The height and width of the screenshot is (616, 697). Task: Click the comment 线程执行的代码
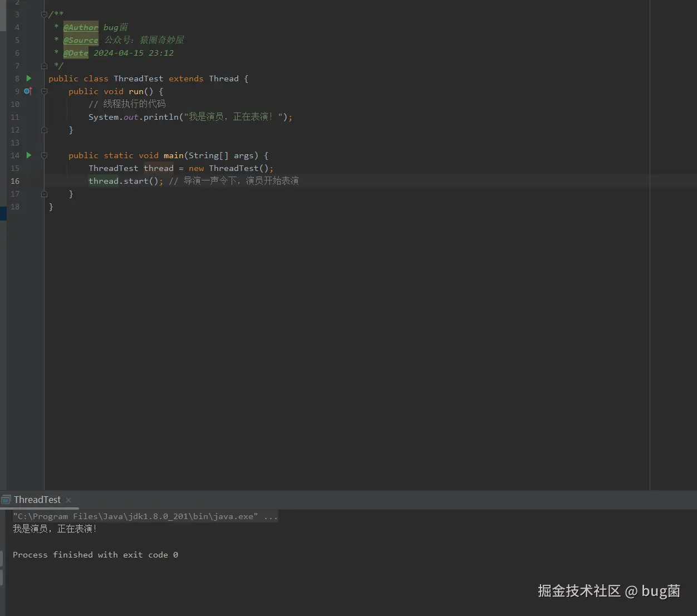127,104
